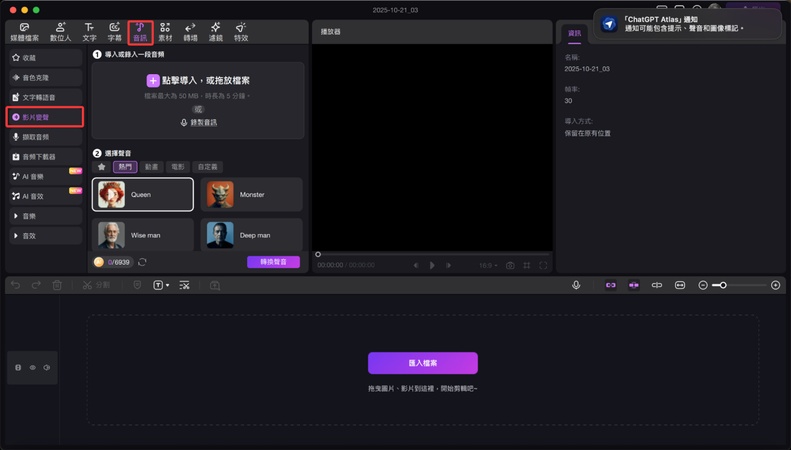Image resolution: width=791 pixels, height=450 pixels.
Task: Open 收藏 favorites in the sidebar
Action: [x=45, y=58]
